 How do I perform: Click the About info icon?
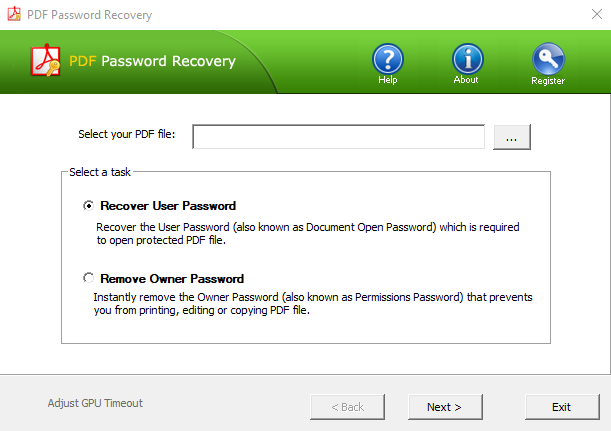[467, 57]
